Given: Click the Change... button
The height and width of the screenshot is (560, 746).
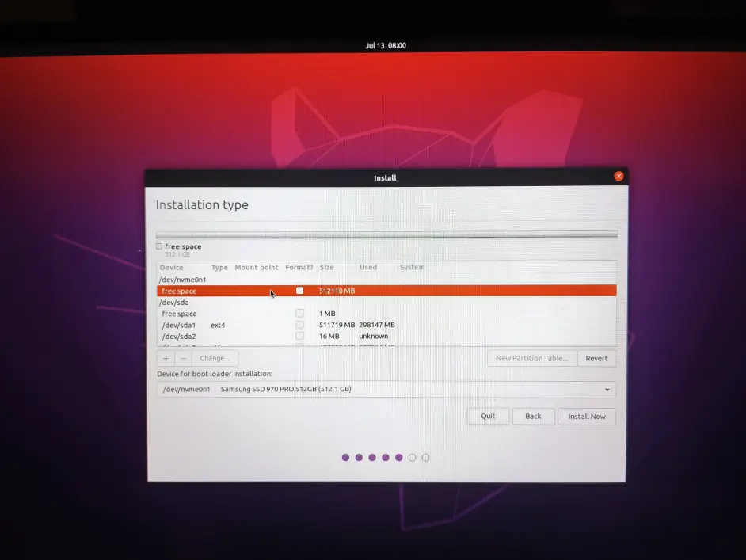Looking at the screenshot, I should tap(215, 358).
